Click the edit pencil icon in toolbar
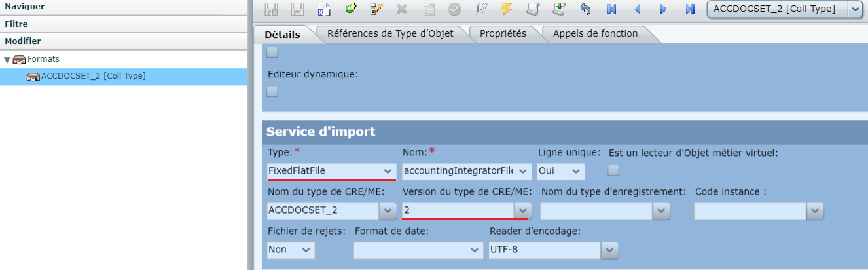The height and width of the screenshot is (270, 868). (376, 9)
